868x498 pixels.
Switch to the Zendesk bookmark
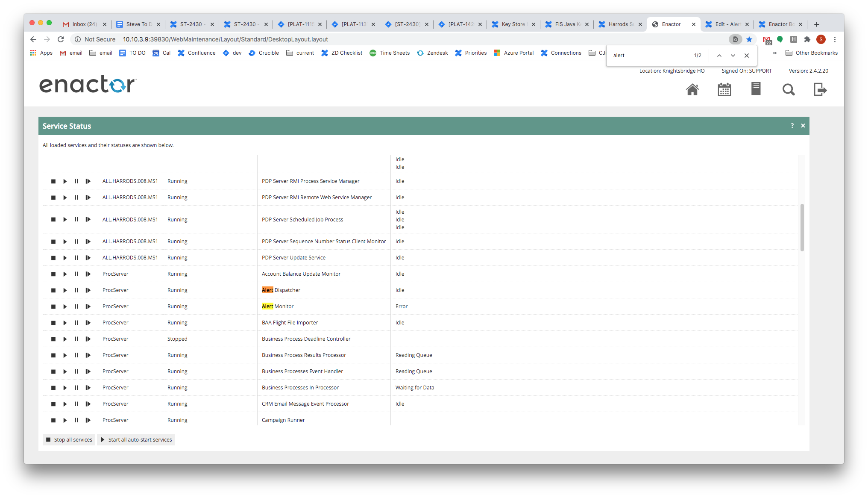432,53
